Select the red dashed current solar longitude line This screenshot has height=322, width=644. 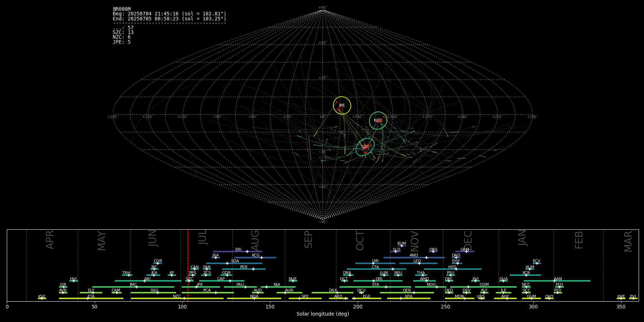(188, 265)
